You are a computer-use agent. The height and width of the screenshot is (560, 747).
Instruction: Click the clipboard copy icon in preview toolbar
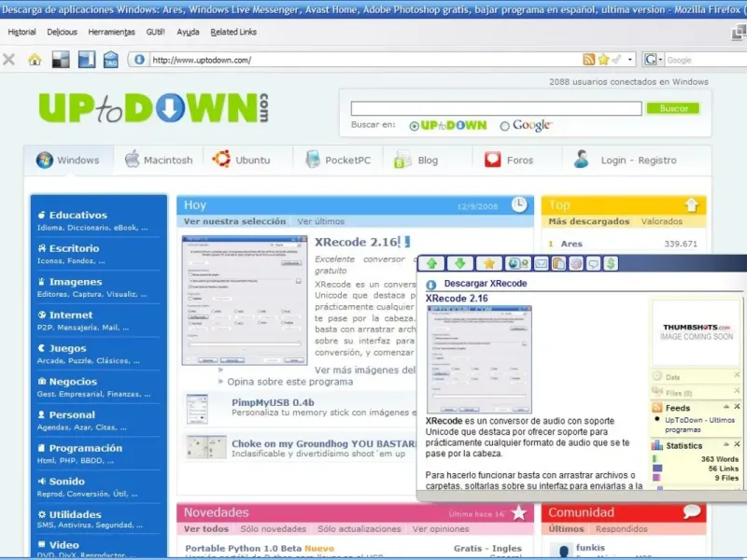click(x=558, y=263)
